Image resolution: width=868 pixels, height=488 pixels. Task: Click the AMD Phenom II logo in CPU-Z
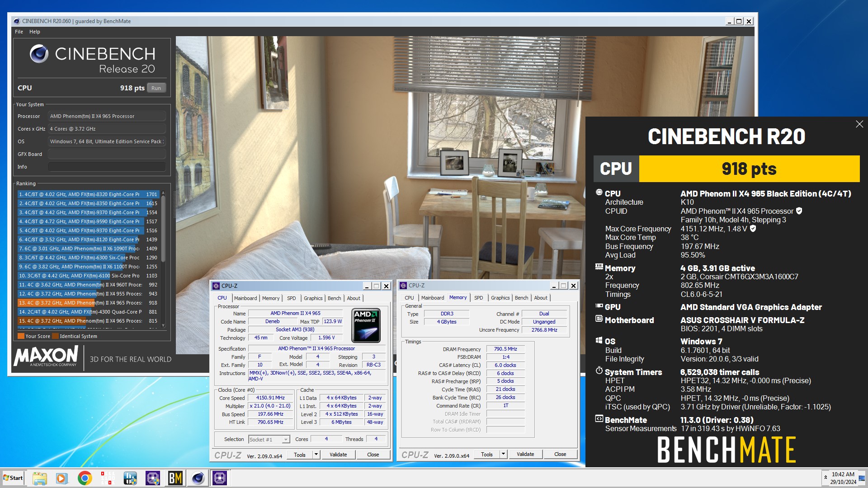pos(366,325)
